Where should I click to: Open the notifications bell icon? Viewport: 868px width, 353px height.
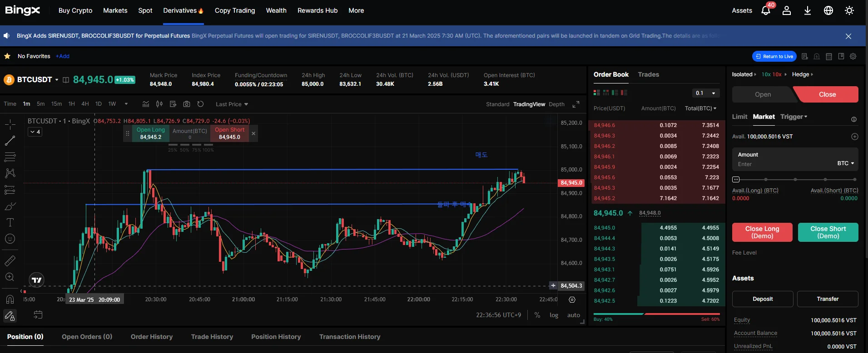coord(766,10)
